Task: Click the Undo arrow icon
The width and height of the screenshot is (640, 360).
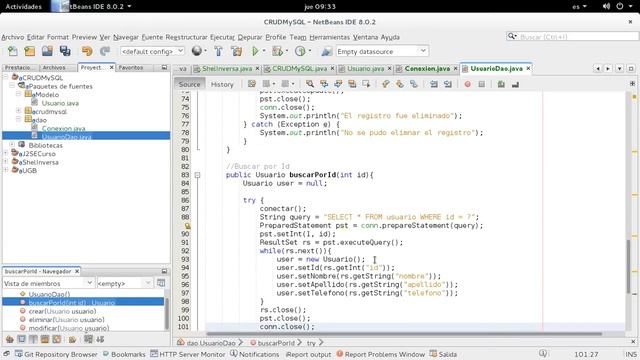Action: point(87,51)
